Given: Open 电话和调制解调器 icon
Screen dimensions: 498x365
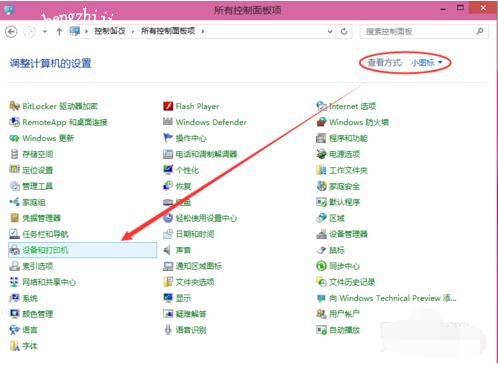Looking at the screenshot, I should tap(168, 154).
